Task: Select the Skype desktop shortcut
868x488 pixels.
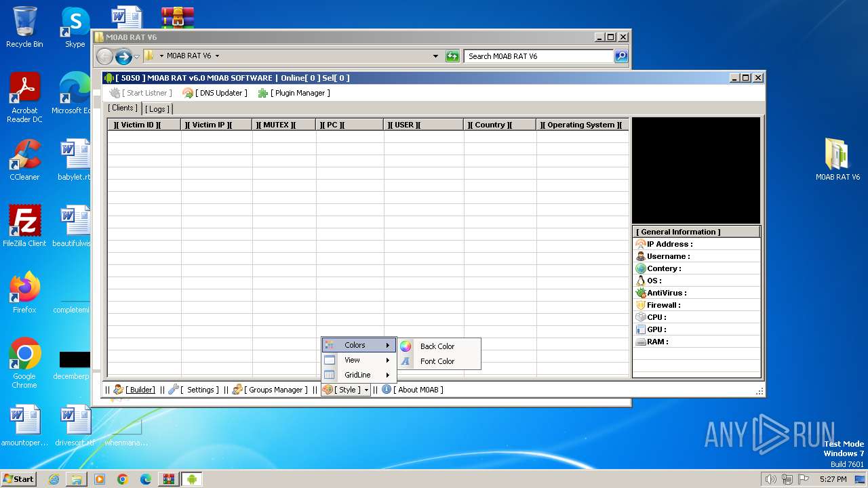Action: (x=75, y=27)
